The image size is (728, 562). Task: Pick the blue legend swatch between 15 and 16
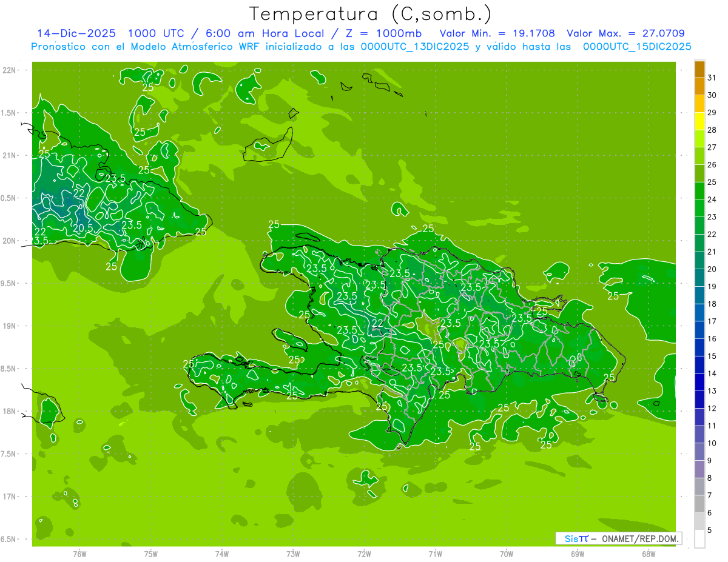(700, 348)
